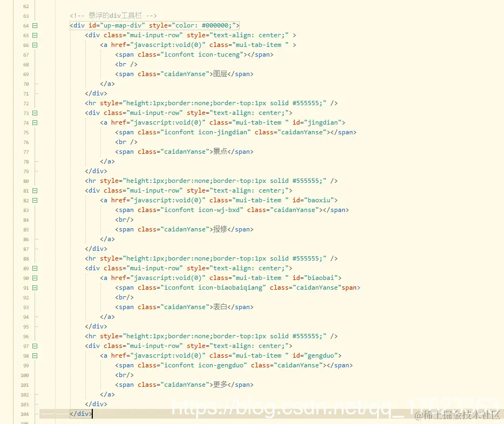The height and width of the screenshot is (424, 504).
Task: Click the class value "iconfont icon-tuceng"
Action: tap(202, 54)
